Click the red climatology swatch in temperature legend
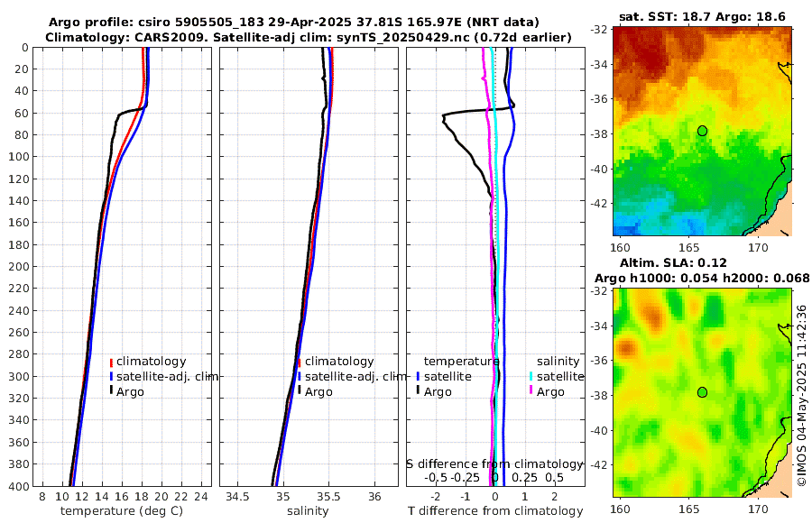This screenshot has width=812, height=523. coord(111,362)
